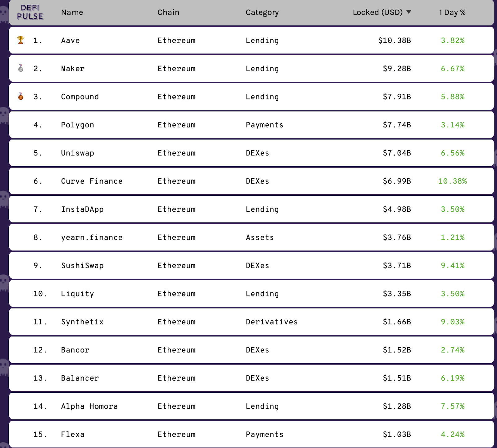Viewport: 497px width, 448px height.
Task: Click the bronze medal icon beside Compound
Action: coord(21,96)
